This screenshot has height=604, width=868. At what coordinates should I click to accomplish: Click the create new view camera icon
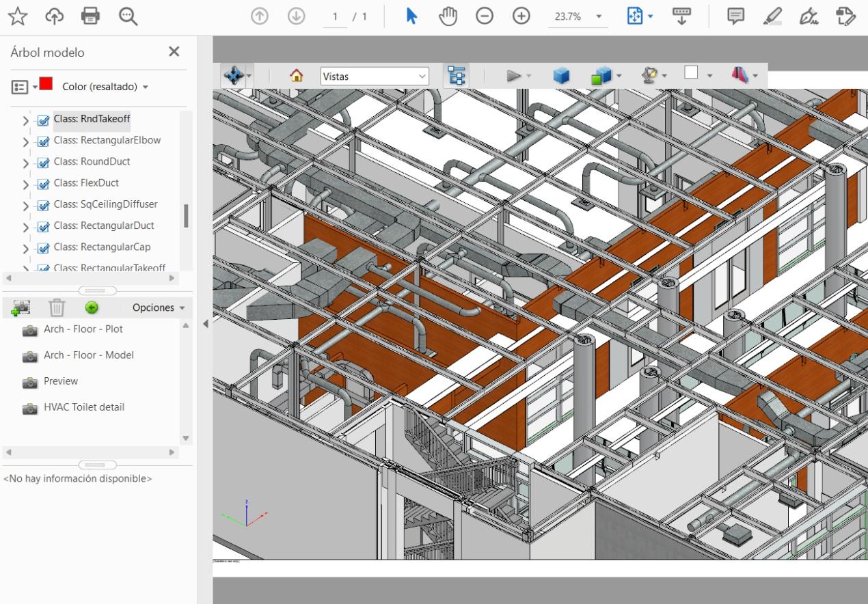coord(21,308)
